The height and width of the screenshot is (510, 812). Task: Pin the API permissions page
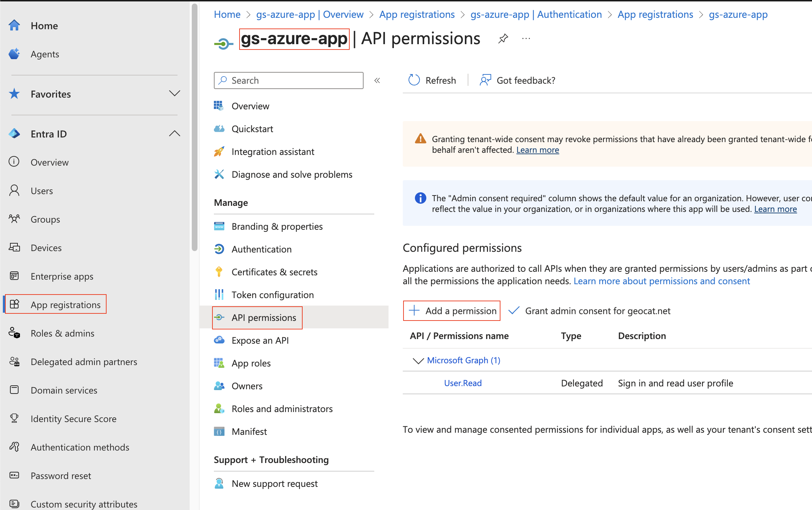(503, 38)
